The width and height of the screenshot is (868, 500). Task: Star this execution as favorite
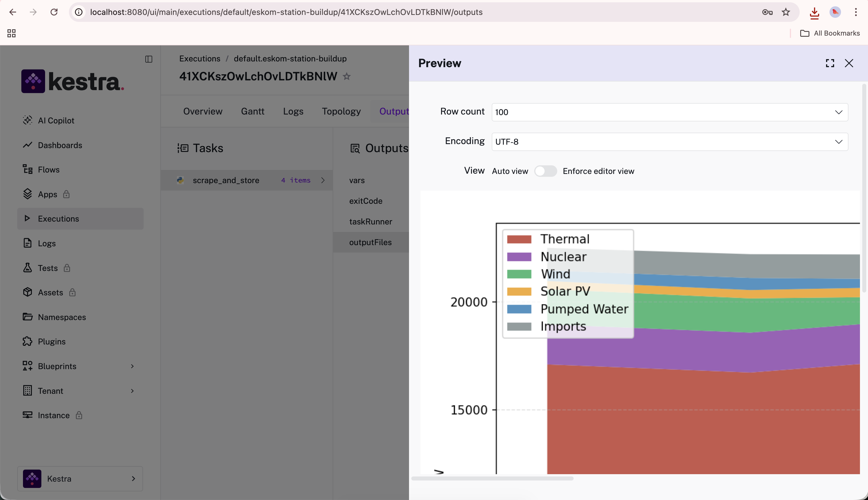pos(347,77)
